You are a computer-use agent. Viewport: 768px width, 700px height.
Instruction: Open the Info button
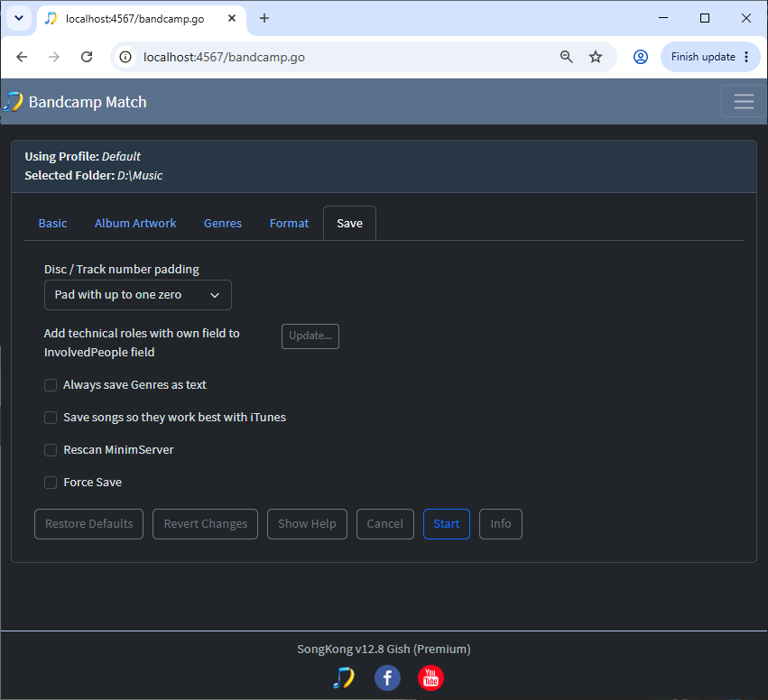[x=501, y=524]
